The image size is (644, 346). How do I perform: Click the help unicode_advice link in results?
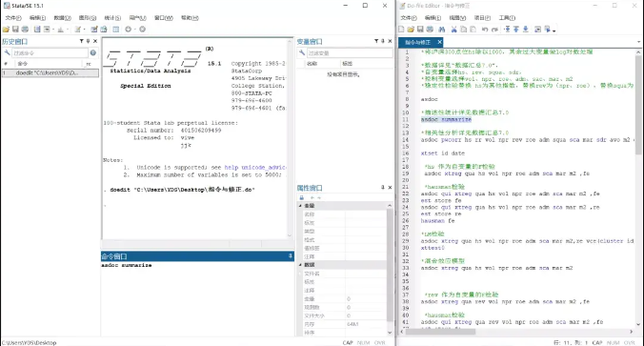click(x=255, y=167)
